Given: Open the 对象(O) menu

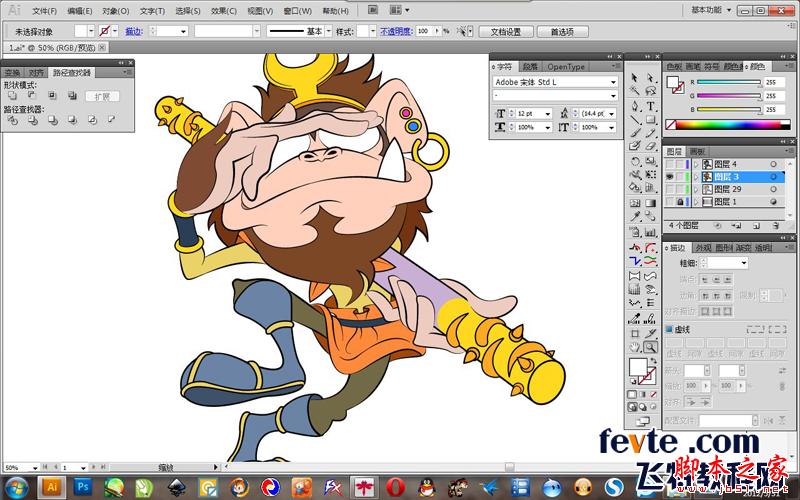Looking at the screenshot, I should pyautogui.click(x=116, y=11).
